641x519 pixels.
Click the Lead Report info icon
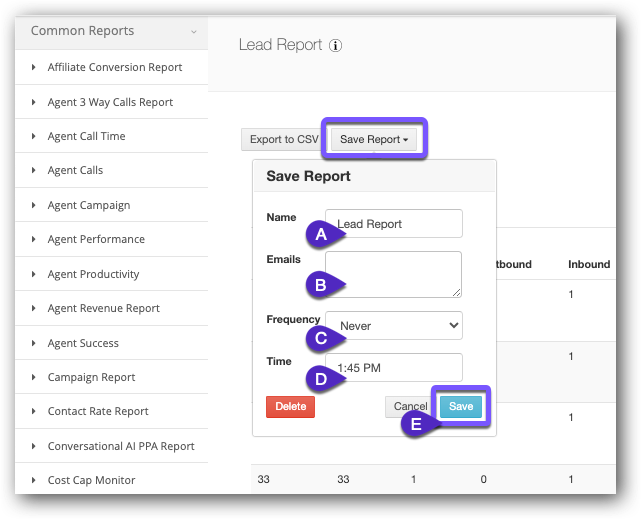point(335,45)
